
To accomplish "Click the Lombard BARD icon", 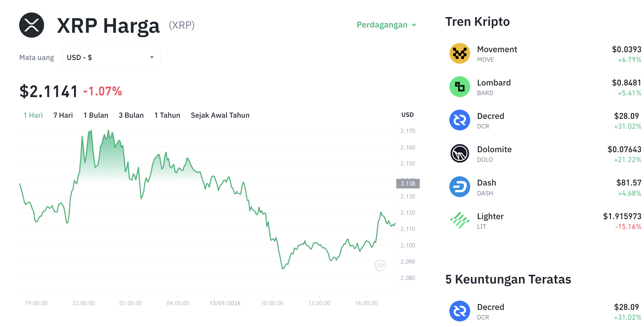I will tap(459, 87).
